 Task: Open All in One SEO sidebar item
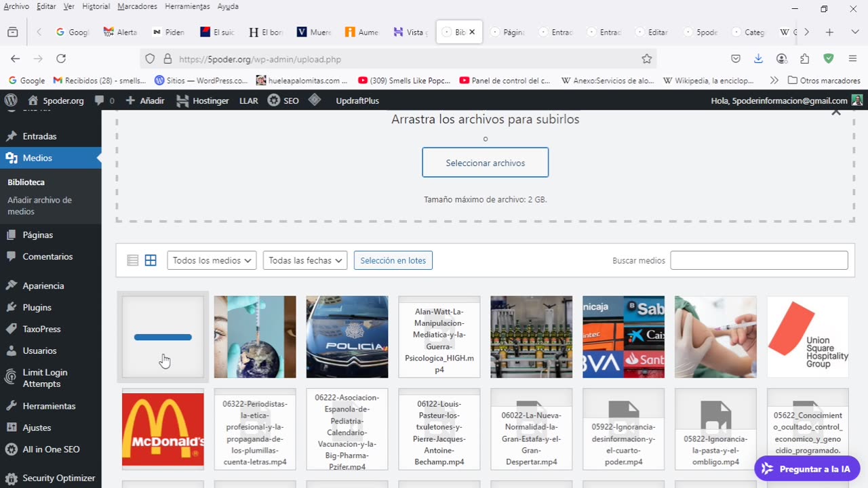tap(51, 449)
